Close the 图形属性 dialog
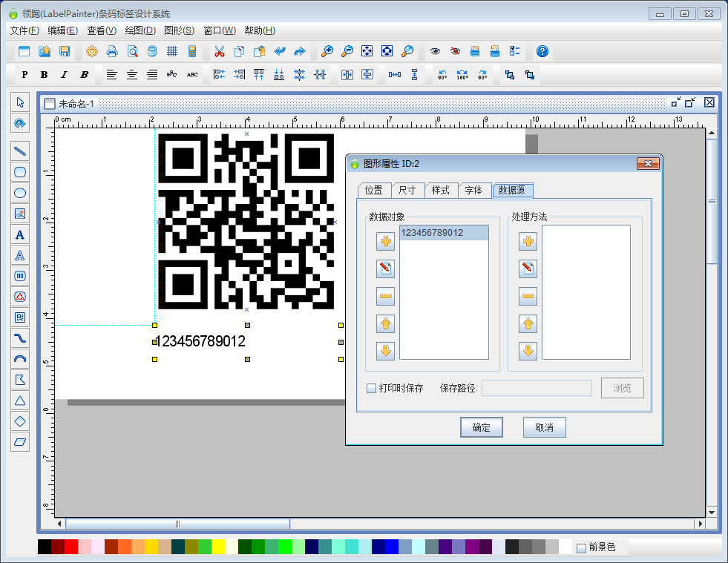Image resolution: width=728 pixels, height=563 pixels. point(648,163)
